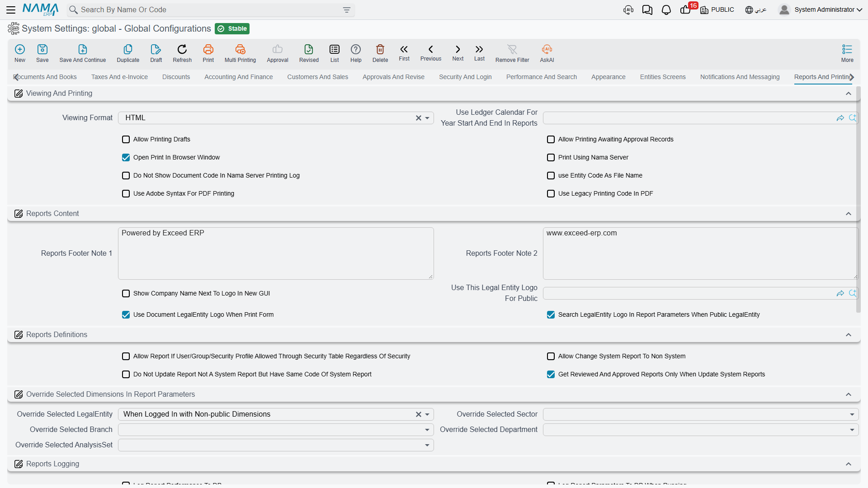Click search filter icon in search bar
This screenshot has width=868, height=488.
(x=347, y=9)
